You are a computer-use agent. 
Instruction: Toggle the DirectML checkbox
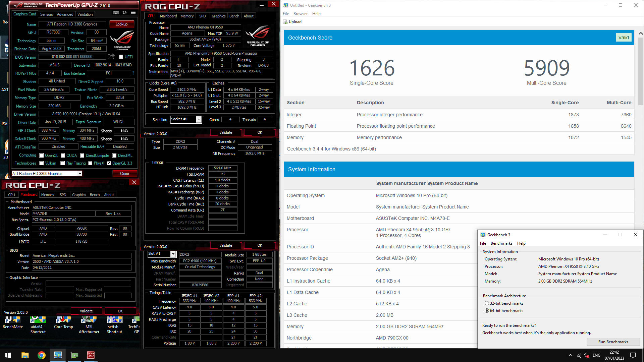click(114, 156)
